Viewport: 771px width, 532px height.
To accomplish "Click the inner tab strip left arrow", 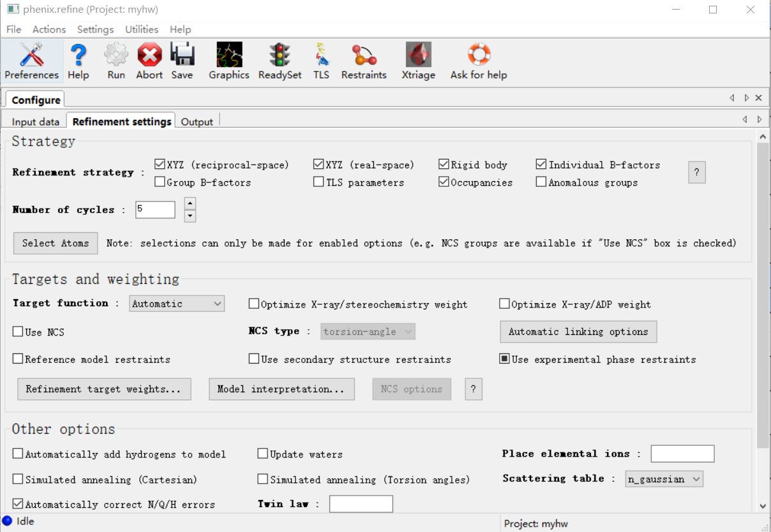I will [x=745, y=119].
